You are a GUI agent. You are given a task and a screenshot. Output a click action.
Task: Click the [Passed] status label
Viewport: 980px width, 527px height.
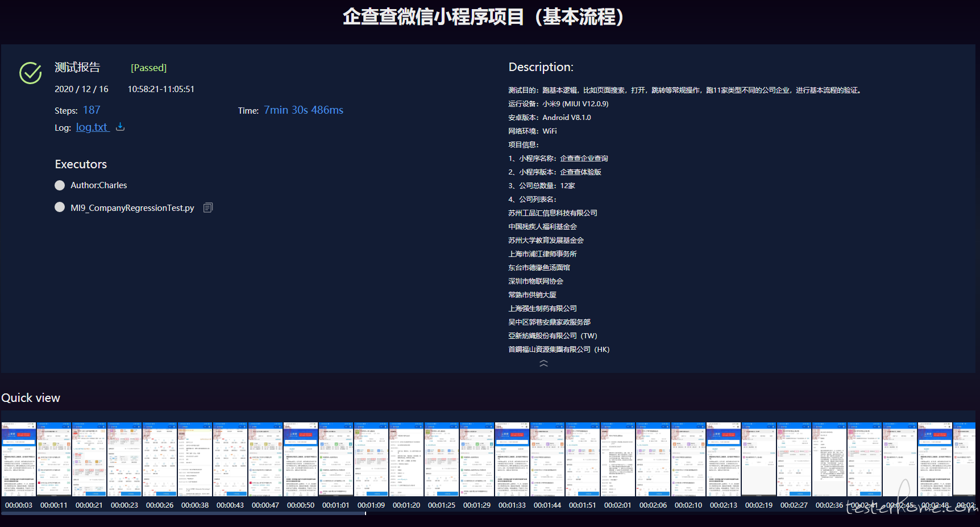pos(149,68)
